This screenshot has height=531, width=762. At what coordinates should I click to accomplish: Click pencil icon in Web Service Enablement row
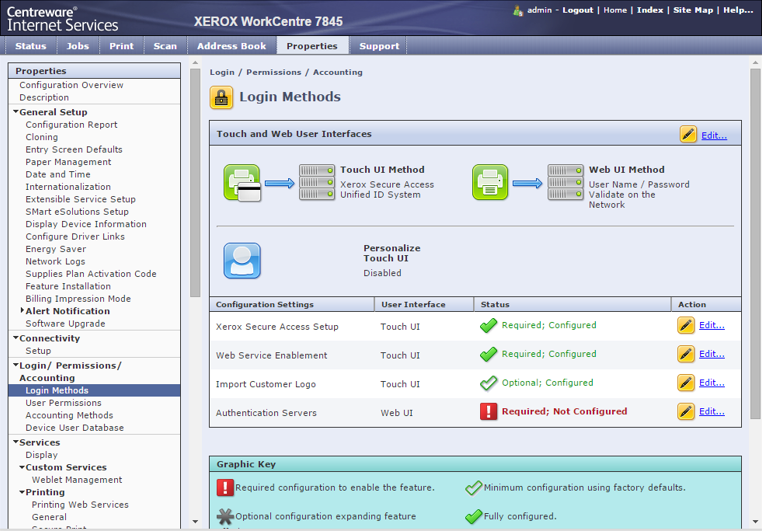[x=686, y=354]
